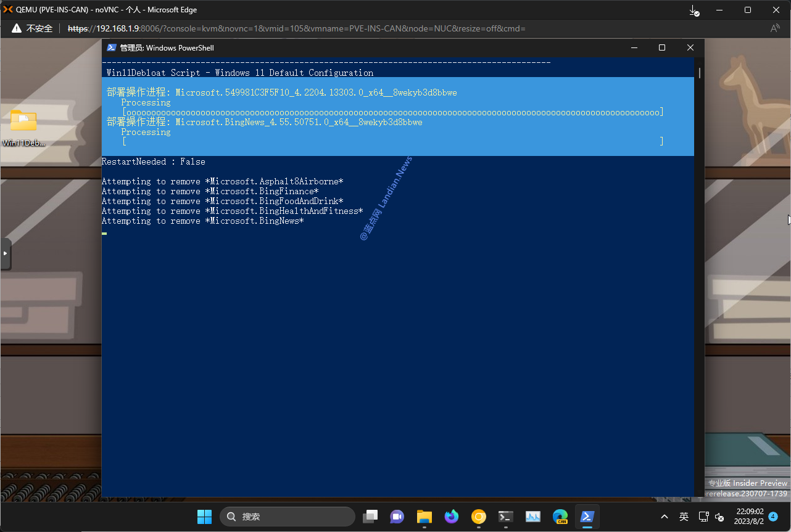Click the taskbar search box
Image resolution: width=791 pixels, height=532 pixels.
coord(288,517)
